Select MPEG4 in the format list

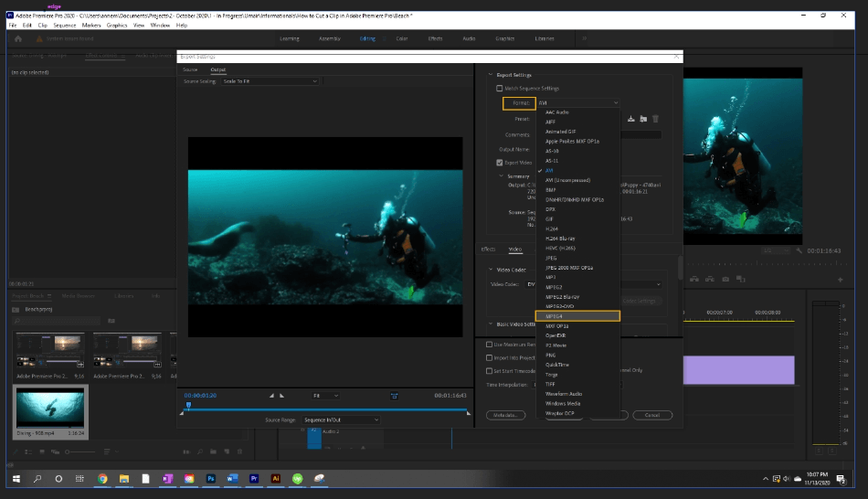(577, 316)
